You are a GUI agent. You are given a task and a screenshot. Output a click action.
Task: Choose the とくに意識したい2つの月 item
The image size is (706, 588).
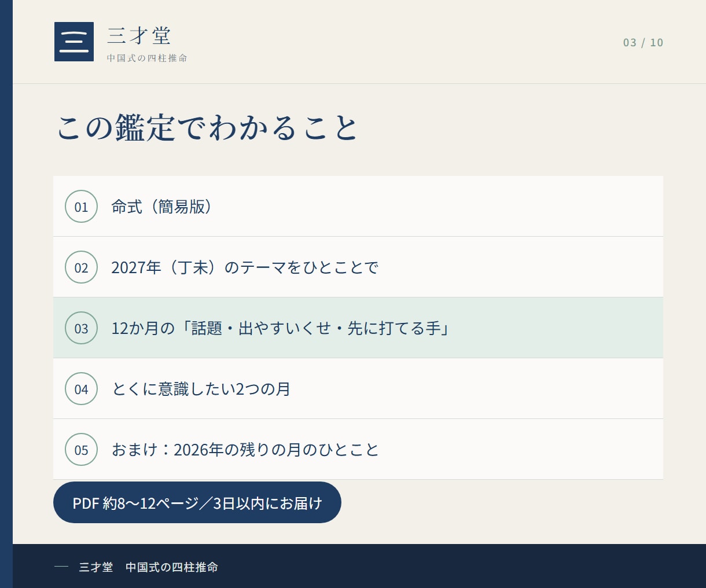358,388
